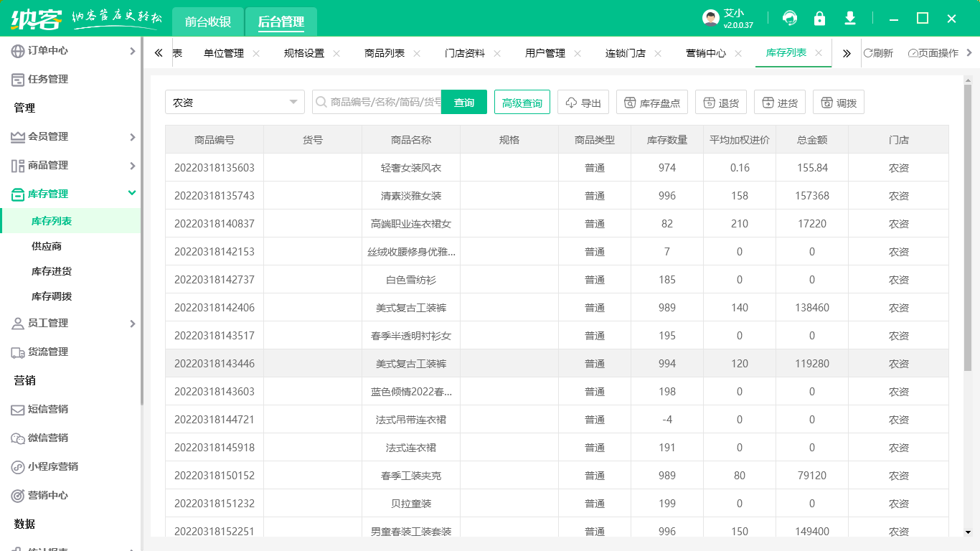Click the lock screen icon
980x551 pixels.
coord(819,18)
